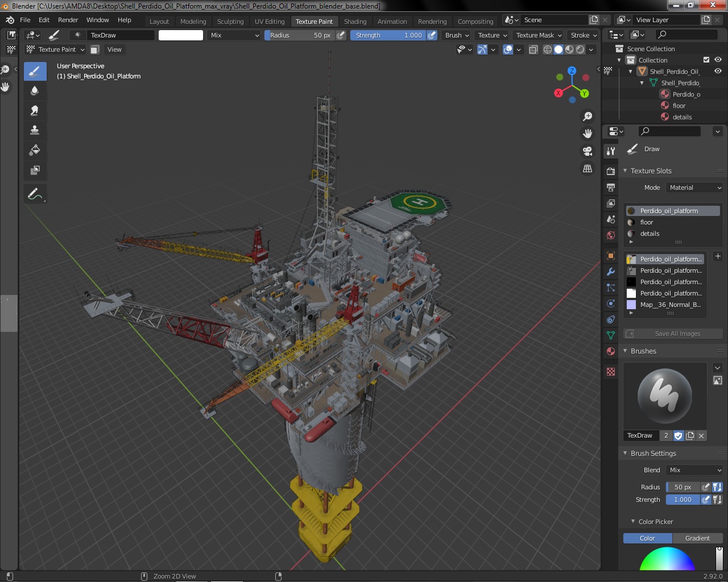
Task: Open the Output properties printer tab
Action: [611, 187]
